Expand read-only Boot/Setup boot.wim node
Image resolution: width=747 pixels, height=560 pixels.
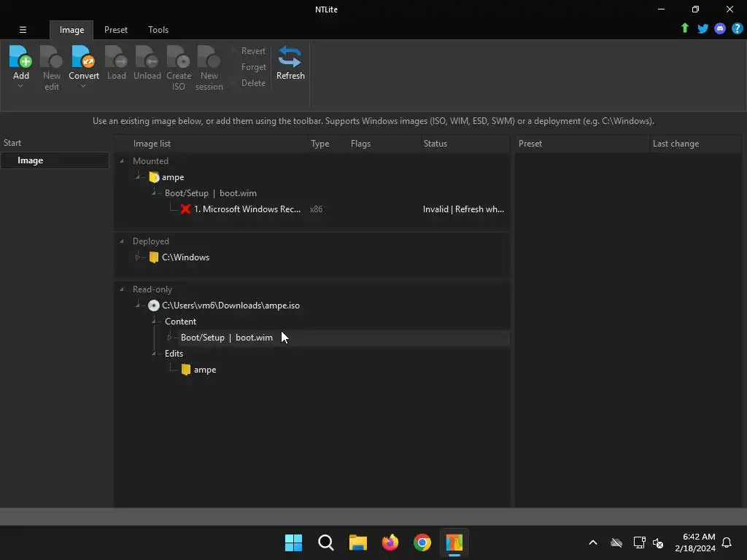[x=169, y=338]
